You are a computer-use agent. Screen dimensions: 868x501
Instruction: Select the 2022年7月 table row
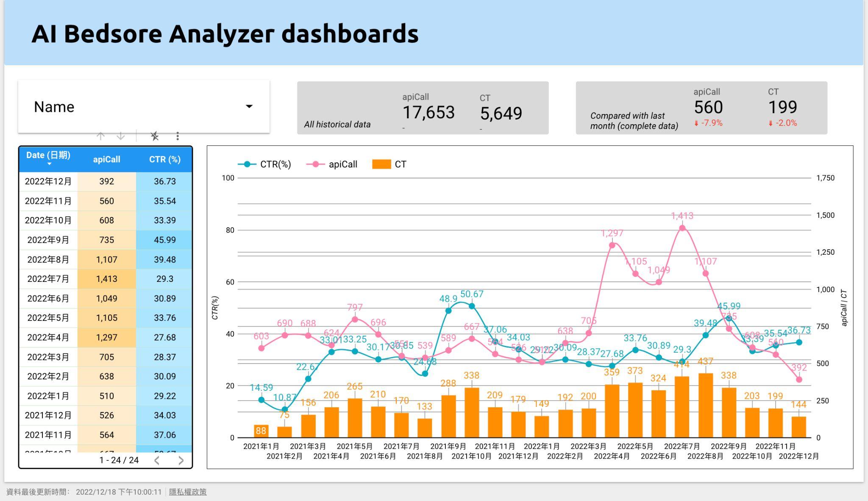click(x=48, y=279)
